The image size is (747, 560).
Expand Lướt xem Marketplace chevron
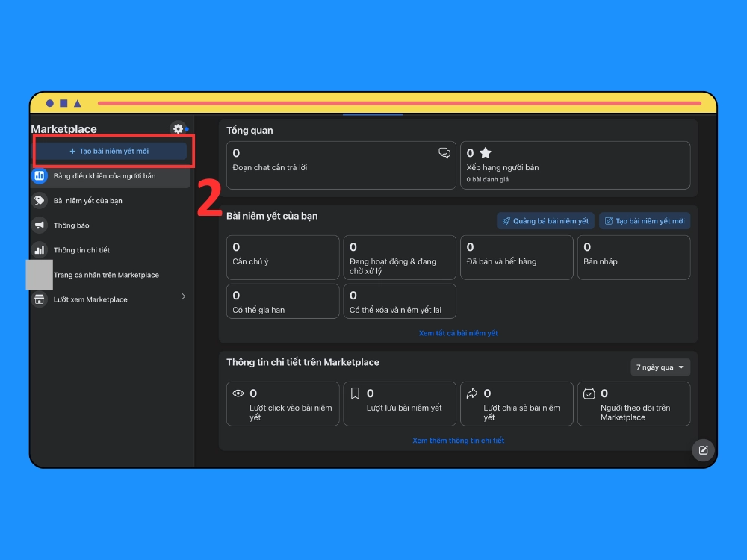click(x=184, y=296)
